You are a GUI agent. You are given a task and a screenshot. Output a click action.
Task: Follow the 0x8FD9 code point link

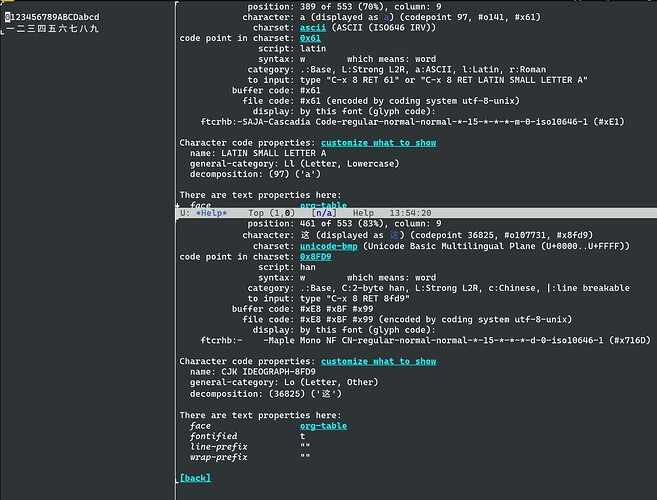(x=316, y=257)
